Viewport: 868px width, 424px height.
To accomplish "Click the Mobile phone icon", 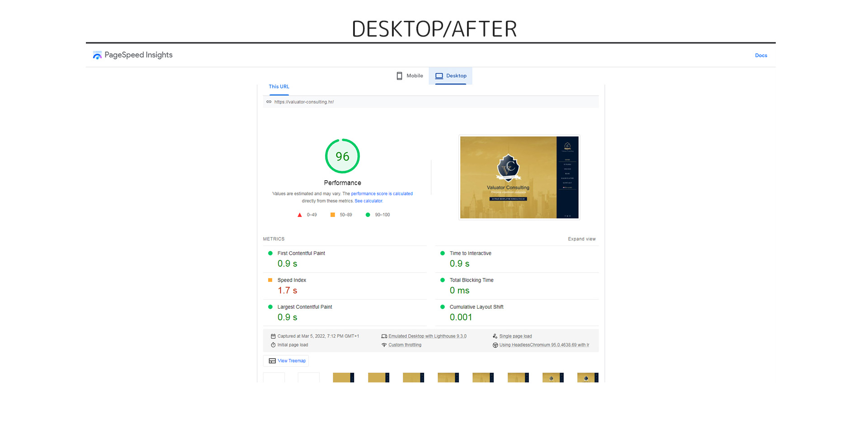I will pos(399,76).
